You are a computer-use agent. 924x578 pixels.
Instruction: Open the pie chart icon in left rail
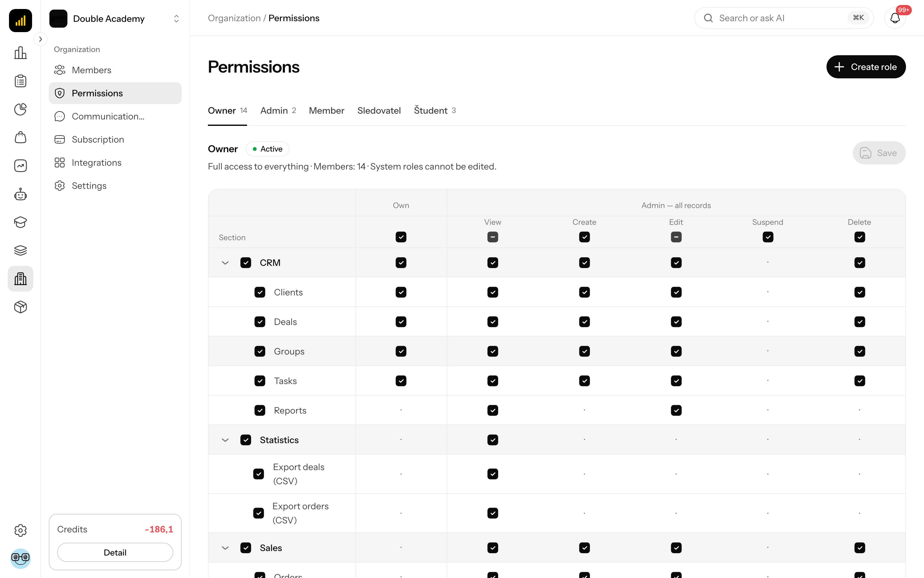(20, 109)
